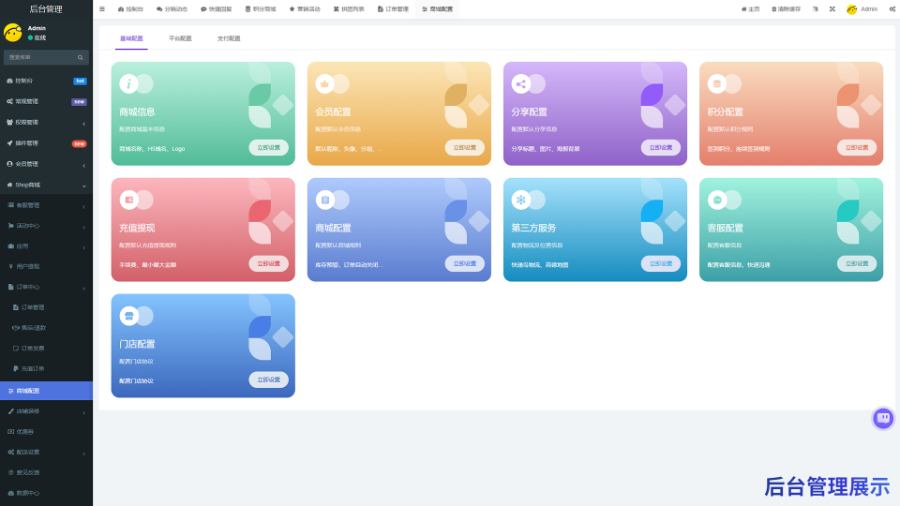Open 控制台 tab in top bar
Viewport: 900px width, 506px height.
point(130,9)
